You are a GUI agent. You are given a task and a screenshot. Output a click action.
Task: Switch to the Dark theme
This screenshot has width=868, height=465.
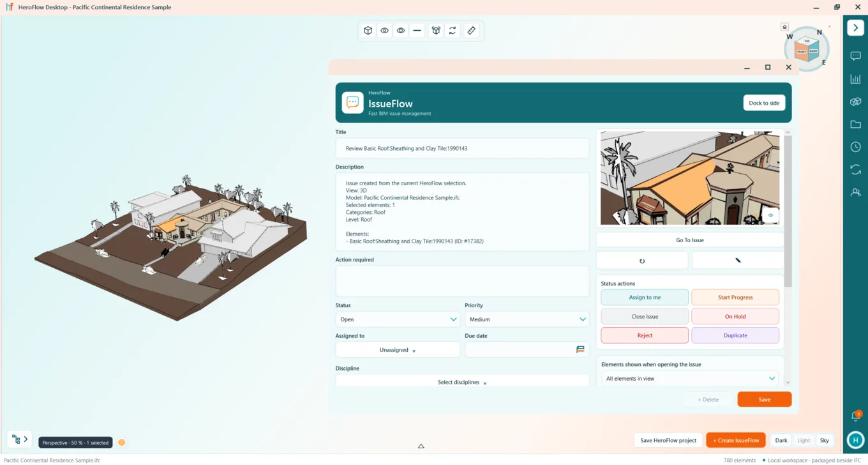(781, 441)
